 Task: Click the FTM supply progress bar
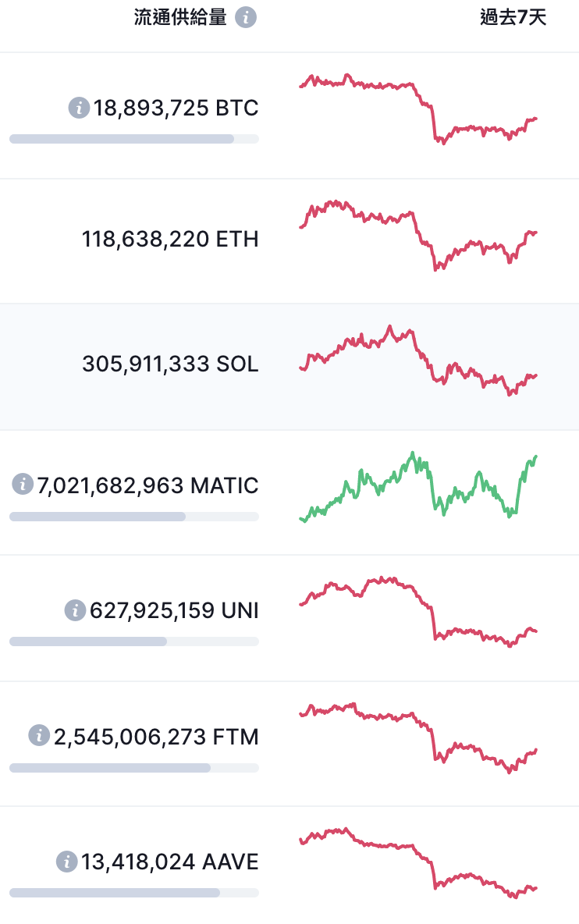[x=134, y=768]
